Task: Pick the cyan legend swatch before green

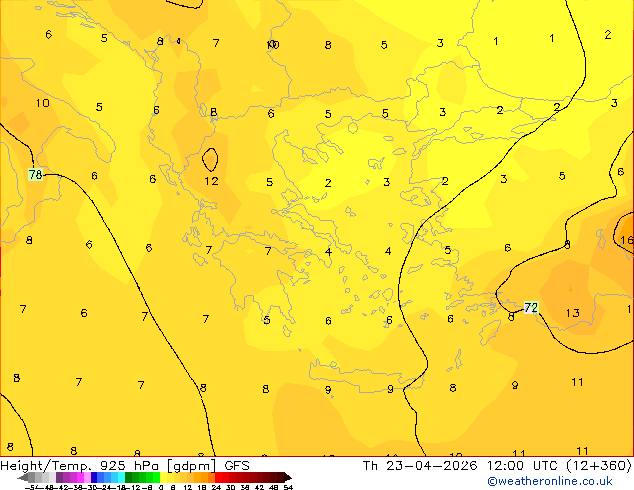Action: [122, 478]
